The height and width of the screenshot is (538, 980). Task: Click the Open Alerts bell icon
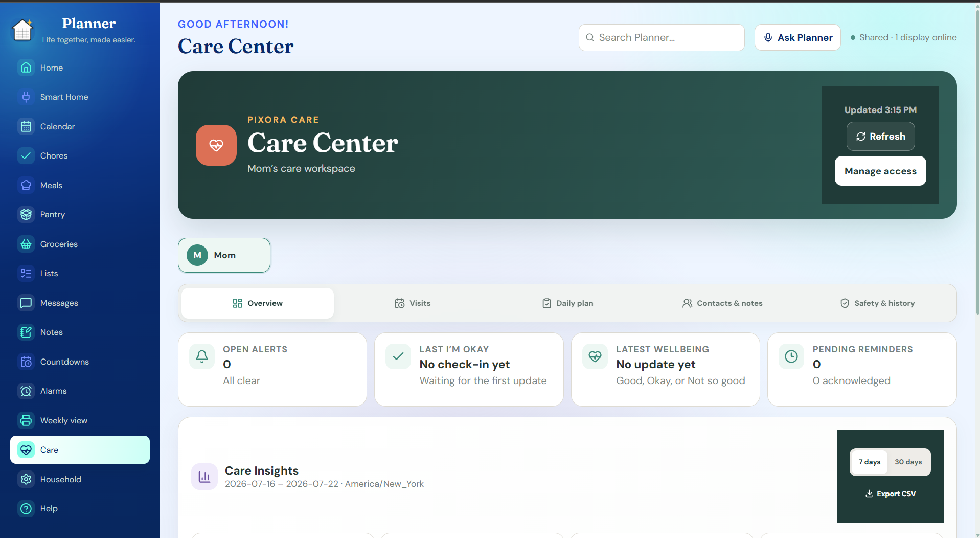[202, 356]
